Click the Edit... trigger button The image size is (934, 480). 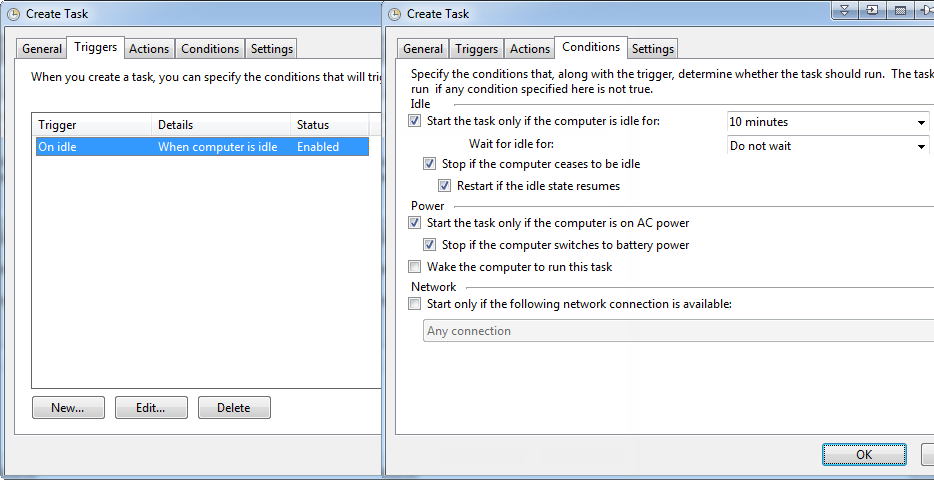point(151,408)
